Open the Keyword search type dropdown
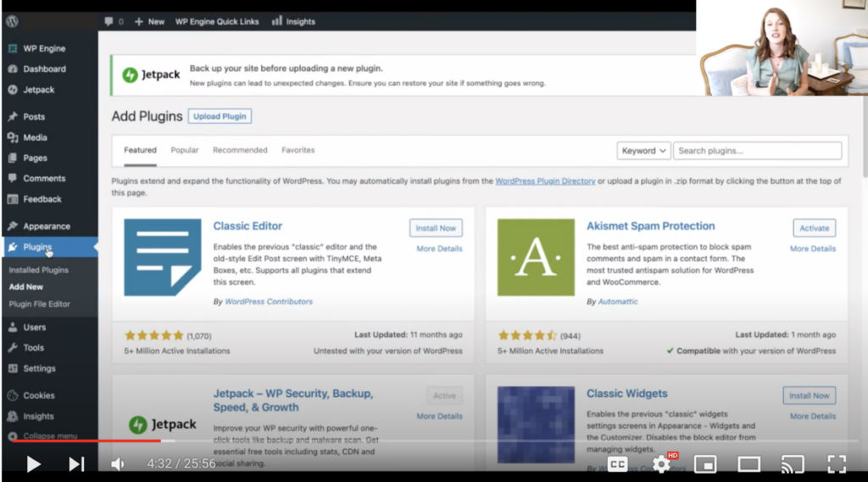This screenshot has height=482, width=868. (643, 151)
